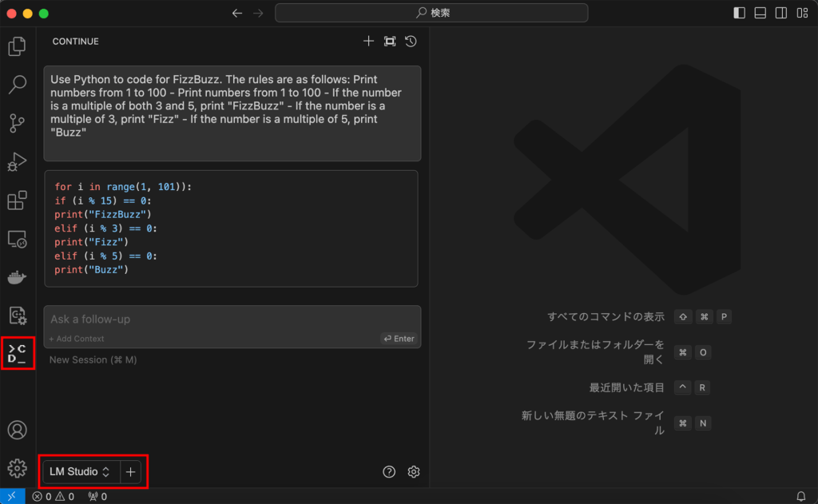Start a new Continue session with plus icon
The height and width of the screenshot is (504, 818).
click(368, 42)
